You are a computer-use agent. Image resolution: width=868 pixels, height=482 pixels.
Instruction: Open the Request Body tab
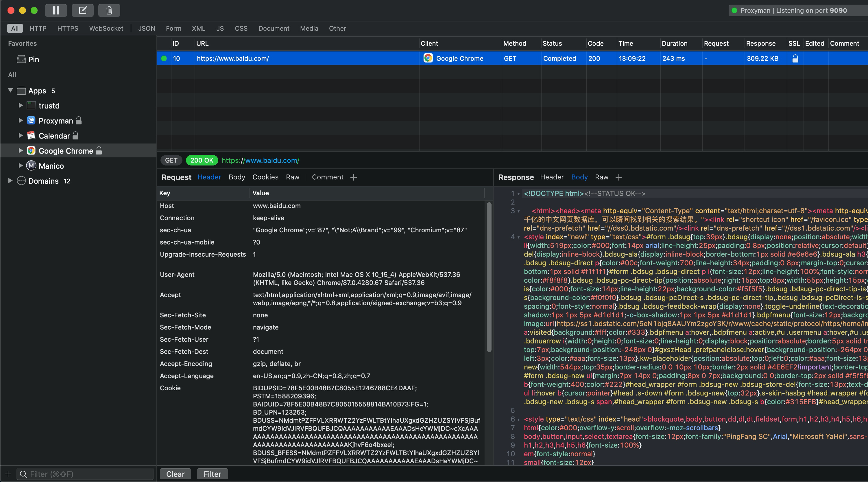click(x=237, y=177)
